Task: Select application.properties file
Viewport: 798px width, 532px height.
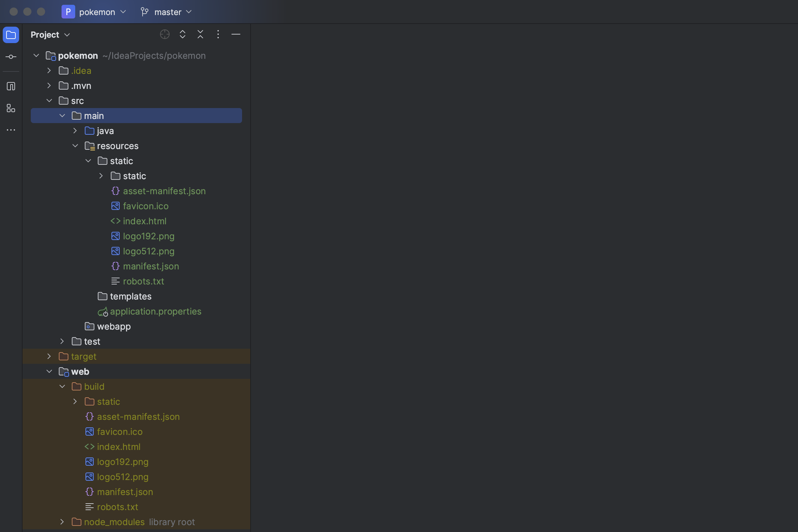Action: (x=156, y=311)
